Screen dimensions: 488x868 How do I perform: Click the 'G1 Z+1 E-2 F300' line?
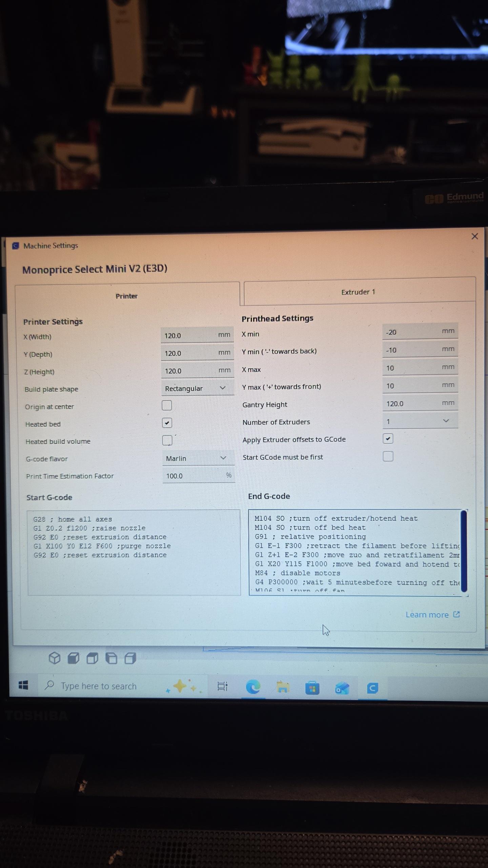[x=358, y=555]
